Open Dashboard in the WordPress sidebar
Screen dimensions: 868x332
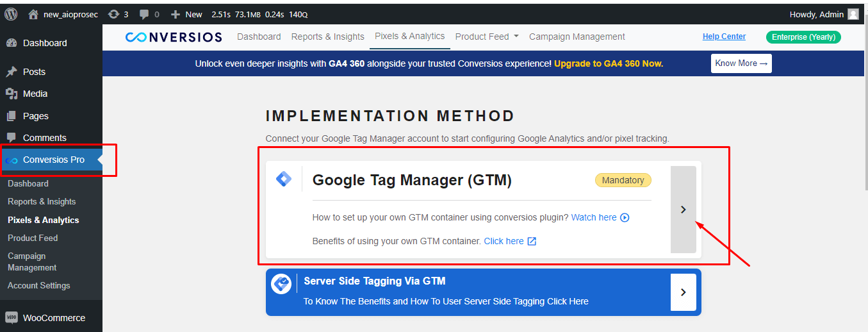[x=51, y=43]
